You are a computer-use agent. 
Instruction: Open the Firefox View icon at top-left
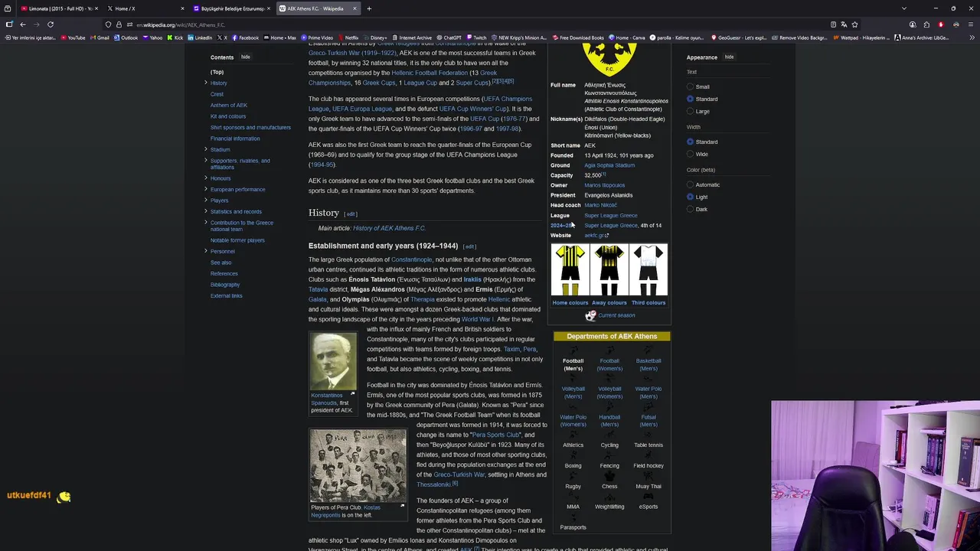pos(8,8)
